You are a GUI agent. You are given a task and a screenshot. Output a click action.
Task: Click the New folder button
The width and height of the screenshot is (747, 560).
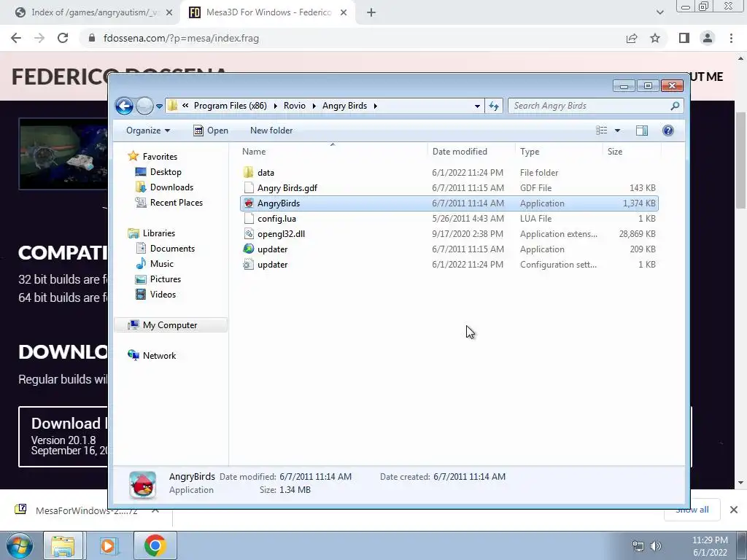pyautogui.click(x=271, y=131)
